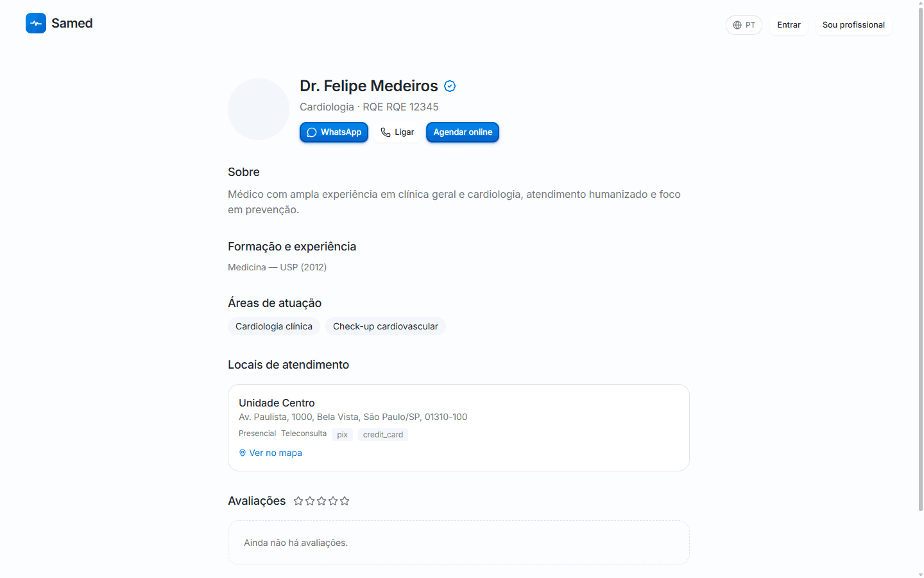Click the verified badge next to the doctor's name

point(450,86)
